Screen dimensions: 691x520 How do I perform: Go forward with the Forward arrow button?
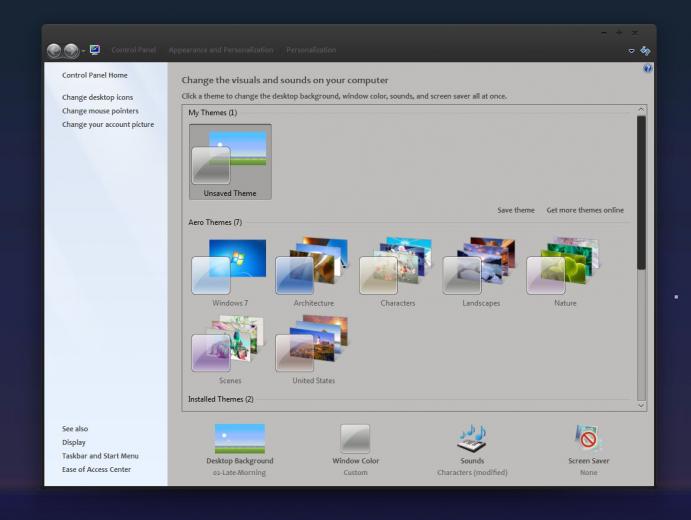point(71,51)
